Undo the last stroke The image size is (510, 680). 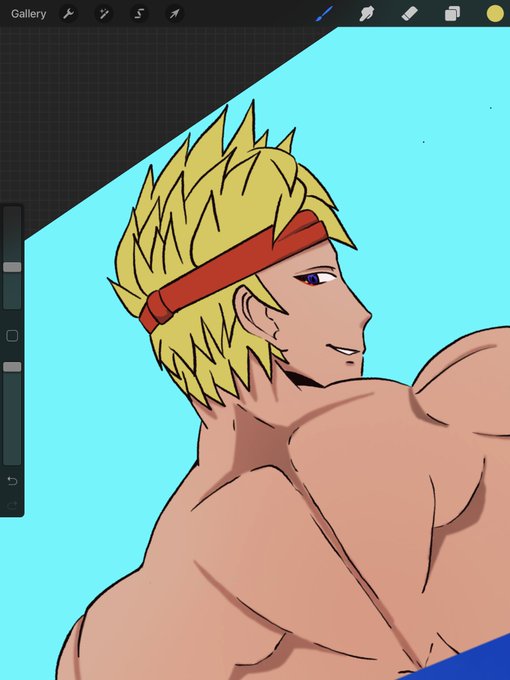coord(12,481)
